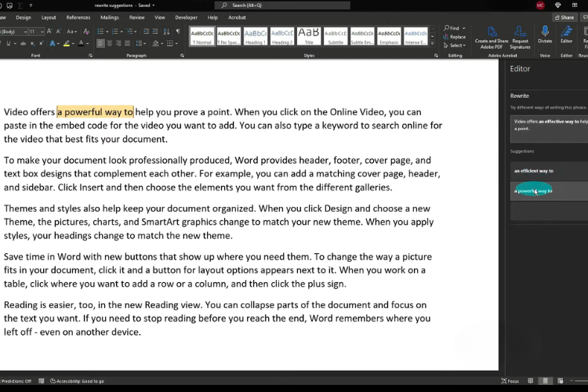This screenshot has height=392, width=588.
Task: Apply strikethrough formatting
Action: (24, 44)
